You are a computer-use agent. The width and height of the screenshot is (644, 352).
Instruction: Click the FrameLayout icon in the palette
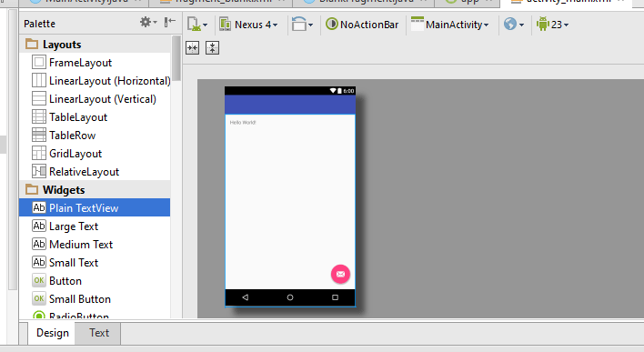pos(38,62)
